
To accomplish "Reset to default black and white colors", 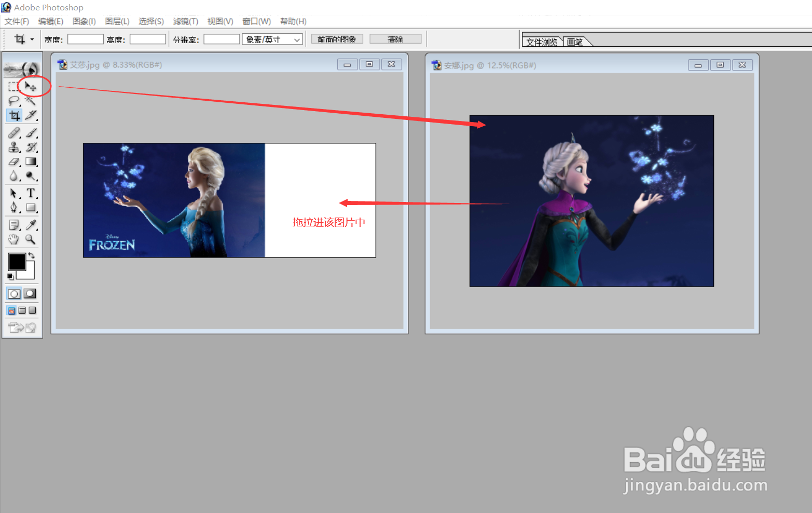I will tap(10, 277).
